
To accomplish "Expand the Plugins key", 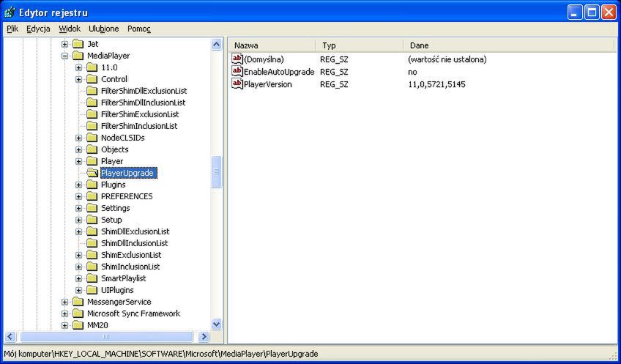I will point(78,185).
